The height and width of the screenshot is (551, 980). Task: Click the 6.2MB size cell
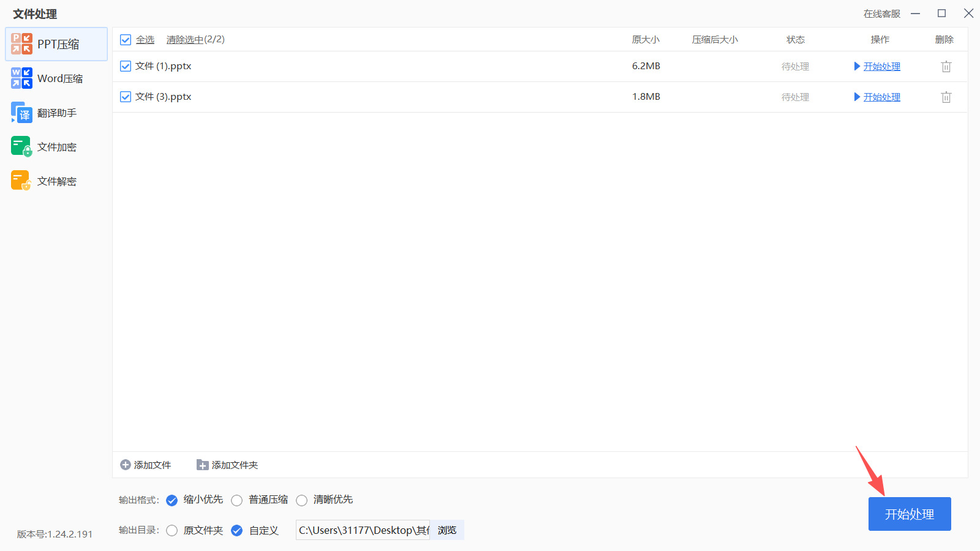click(646, 66)
